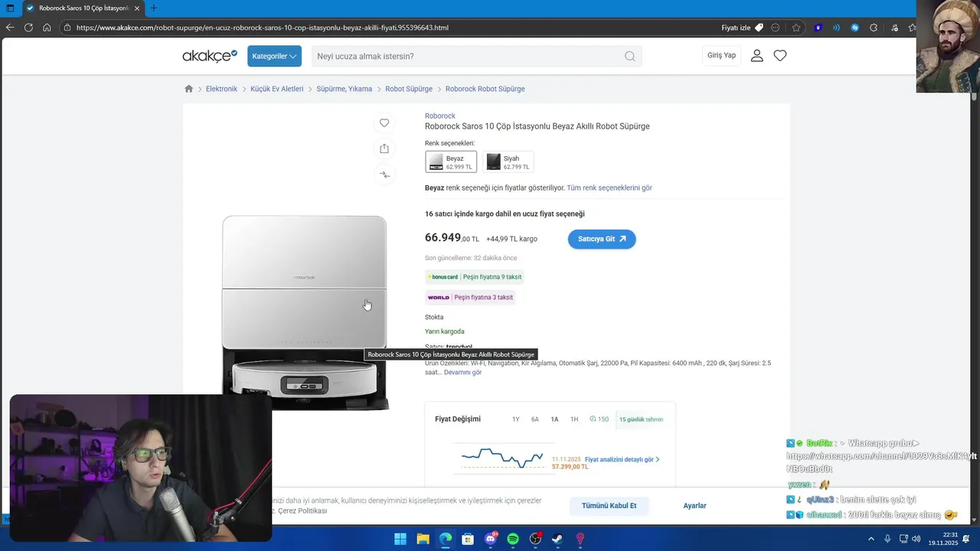Open Discord from taskbar
The height and width of the screenshot is (551, 980).
click(491, 539)
